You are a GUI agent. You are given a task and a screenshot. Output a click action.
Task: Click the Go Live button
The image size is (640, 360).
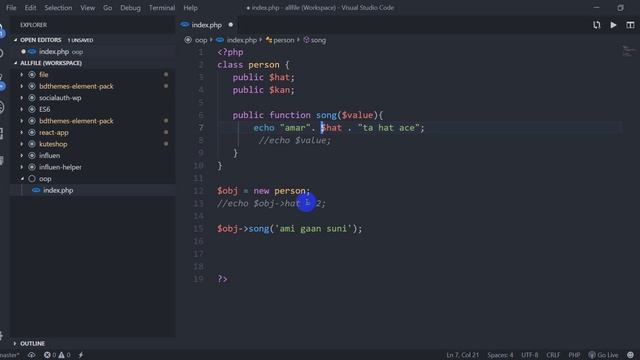point(603,355)
